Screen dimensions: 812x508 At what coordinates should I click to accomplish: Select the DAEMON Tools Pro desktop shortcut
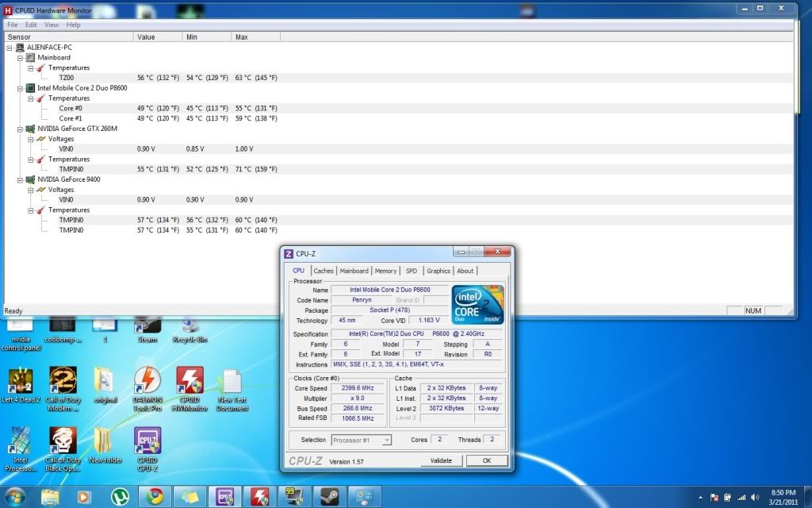[x=147, y=389]
